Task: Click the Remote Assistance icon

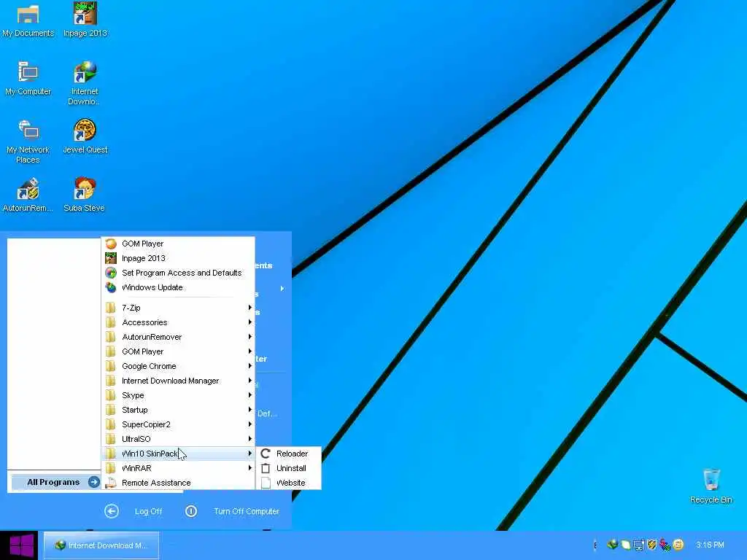Action: 111,483
